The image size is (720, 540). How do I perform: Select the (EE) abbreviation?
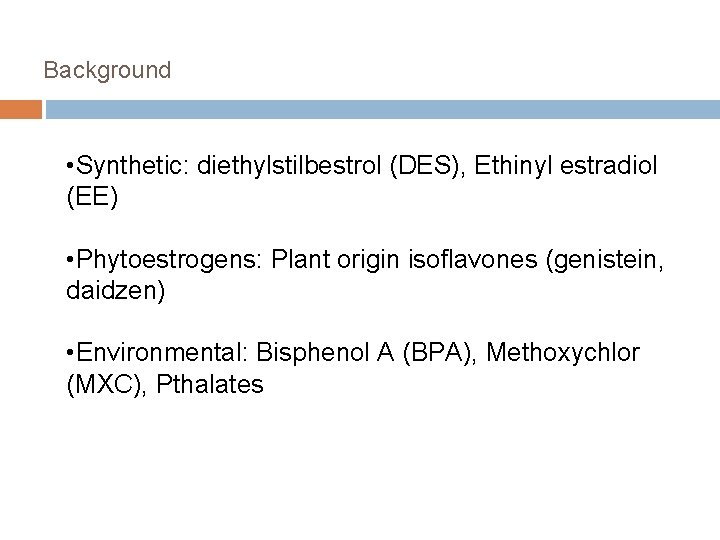click(x=92, y=198)
